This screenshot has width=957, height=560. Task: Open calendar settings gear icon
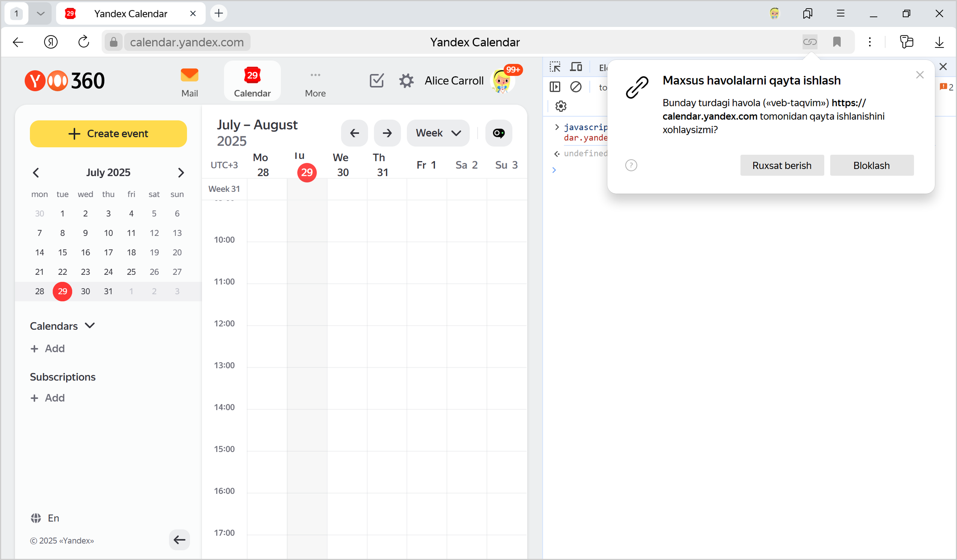(406, 80)
